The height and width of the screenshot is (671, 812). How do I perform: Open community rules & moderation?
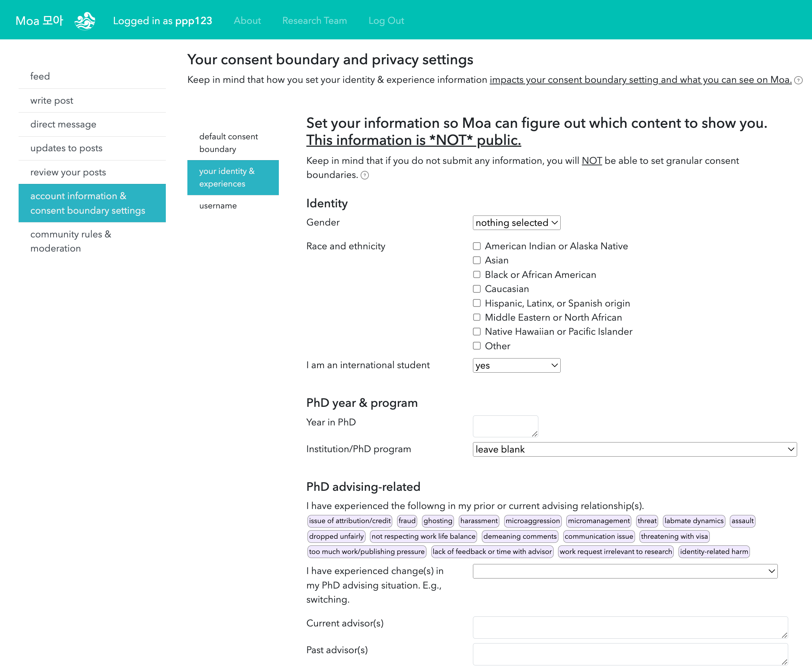coord(92,242)
